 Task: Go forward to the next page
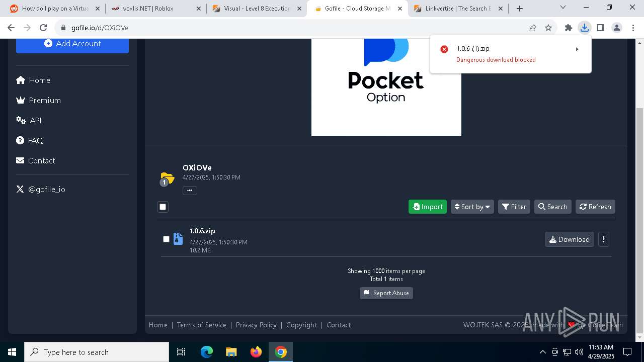[27, 28]
